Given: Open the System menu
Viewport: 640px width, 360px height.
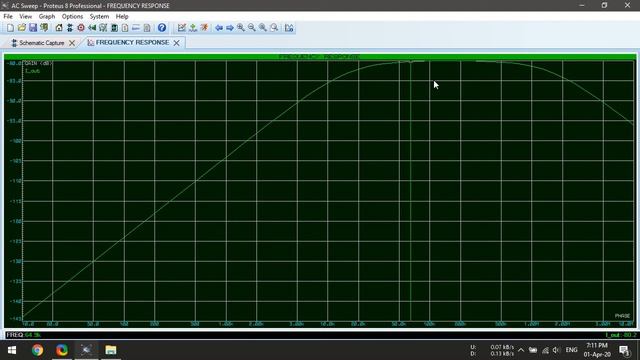Looking at the screenshot, I should pyautogui.click(x=99, y=16).
